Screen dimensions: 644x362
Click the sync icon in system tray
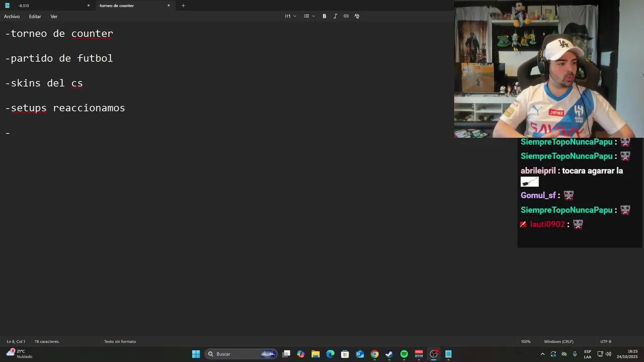coord(553,354)
